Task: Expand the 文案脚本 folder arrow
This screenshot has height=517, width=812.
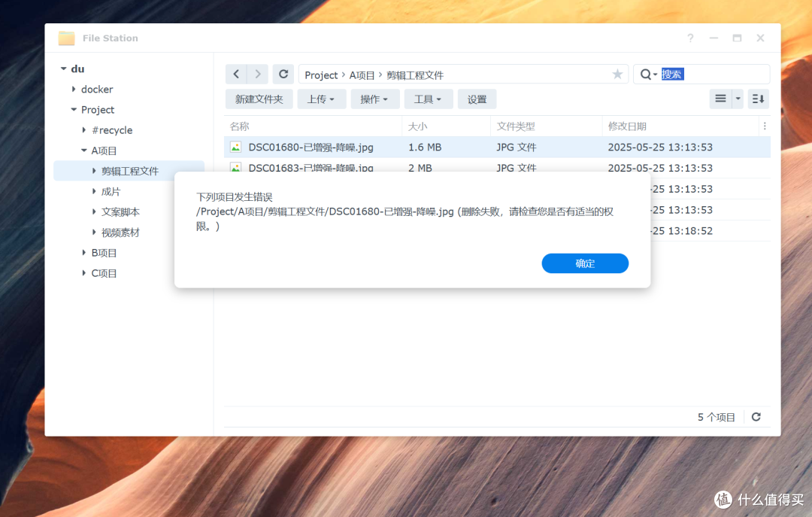Action: click(x=94, y=211)
